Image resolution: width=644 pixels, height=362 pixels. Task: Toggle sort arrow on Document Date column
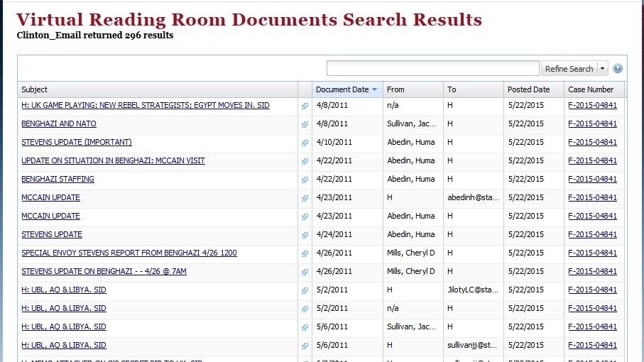point(374,89)
